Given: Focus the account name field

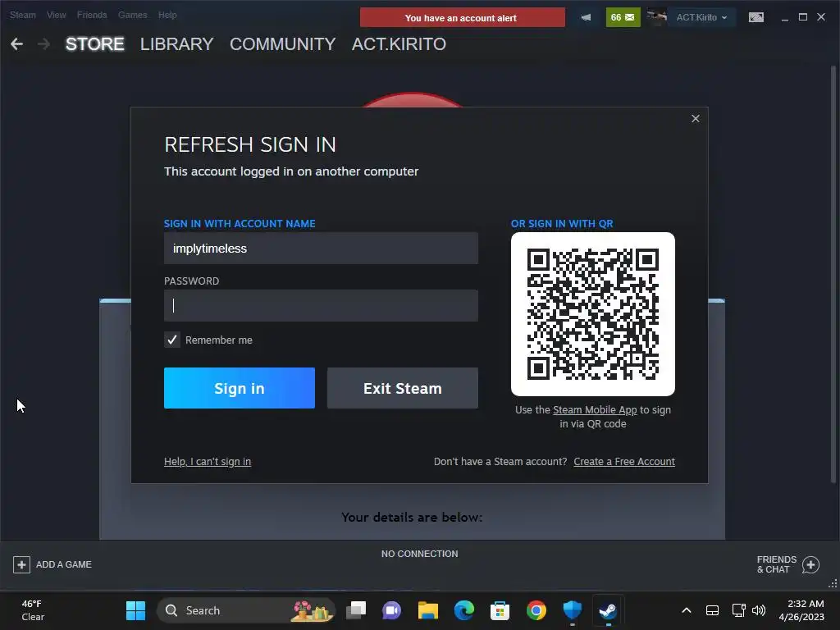Looking at the screenshot, I should coord(321,248).
